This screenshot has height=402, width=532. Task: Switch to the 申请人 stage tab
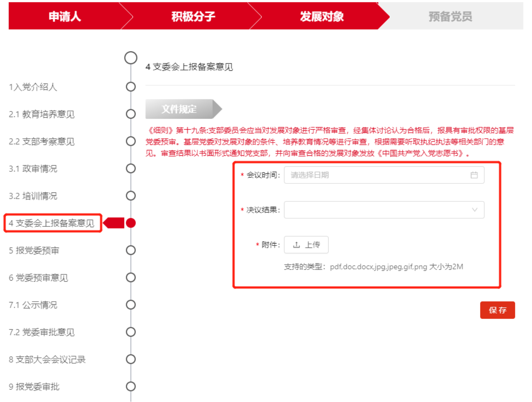65,16
